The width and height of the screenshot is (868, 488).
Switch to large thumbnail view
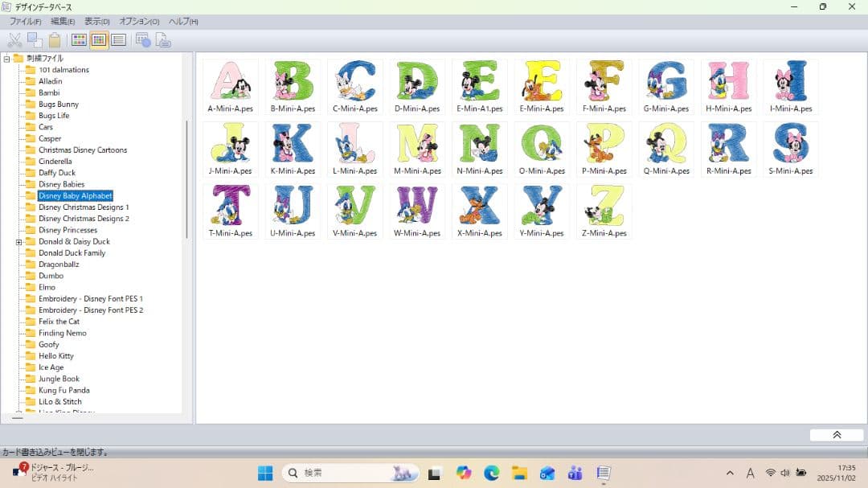point(79,40)
